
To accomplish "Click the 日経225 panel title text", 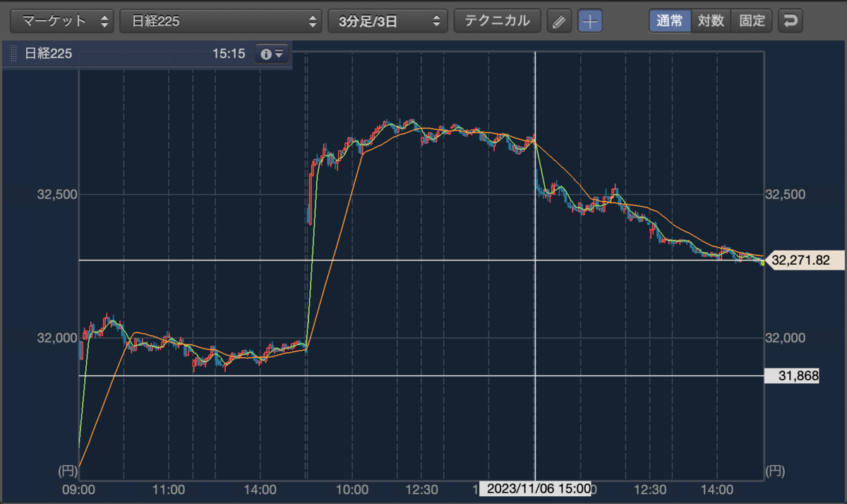I will (48, 54).
